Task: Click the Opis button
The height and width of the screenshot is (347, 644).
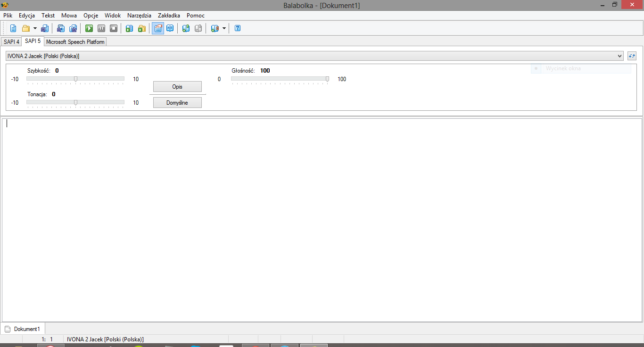Action: click(177, 87)
